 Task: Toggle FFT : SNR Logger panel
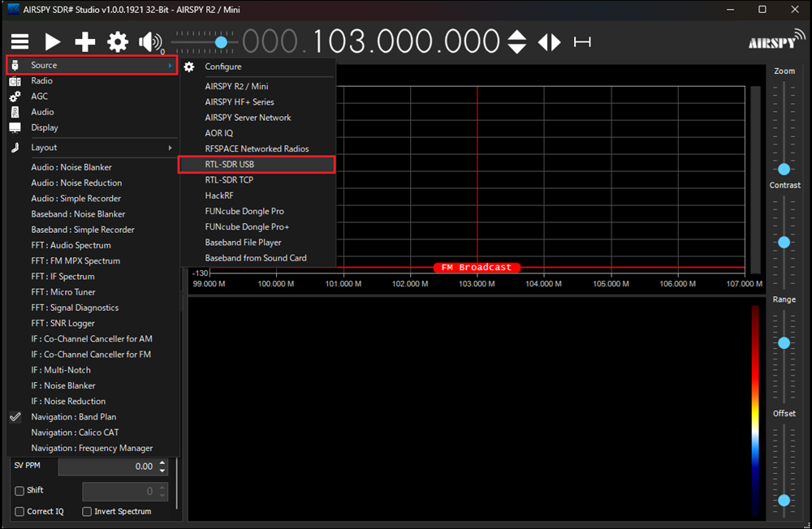tap(93, 323)
